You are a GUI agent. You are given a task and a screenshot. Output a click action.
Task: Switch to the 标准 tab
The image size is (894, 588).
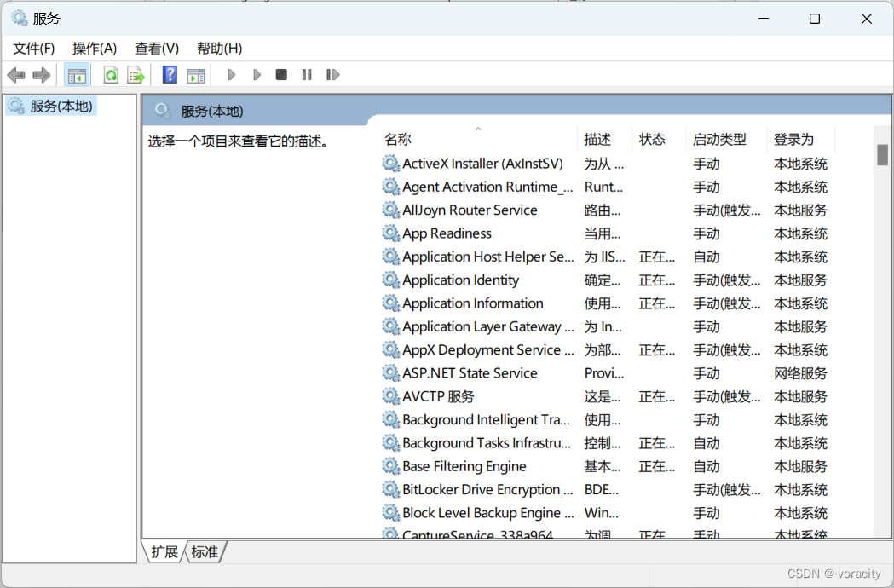204,552
